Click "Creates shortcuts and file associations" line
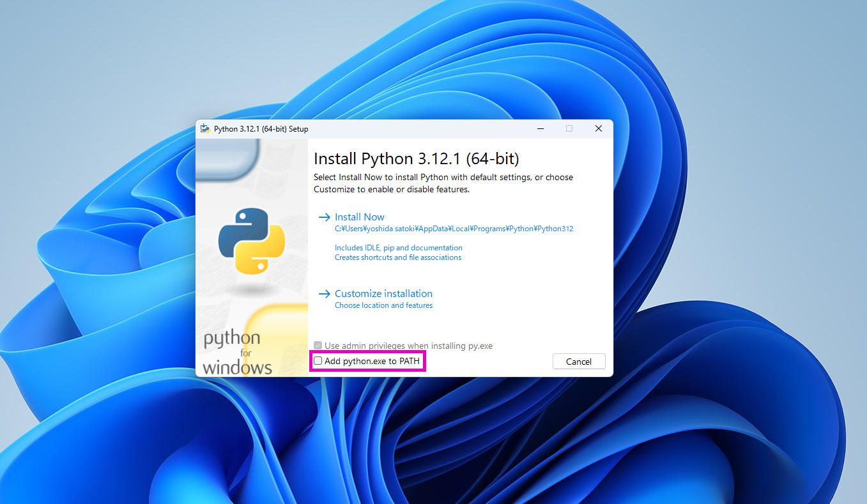 [x=397, y=257]
